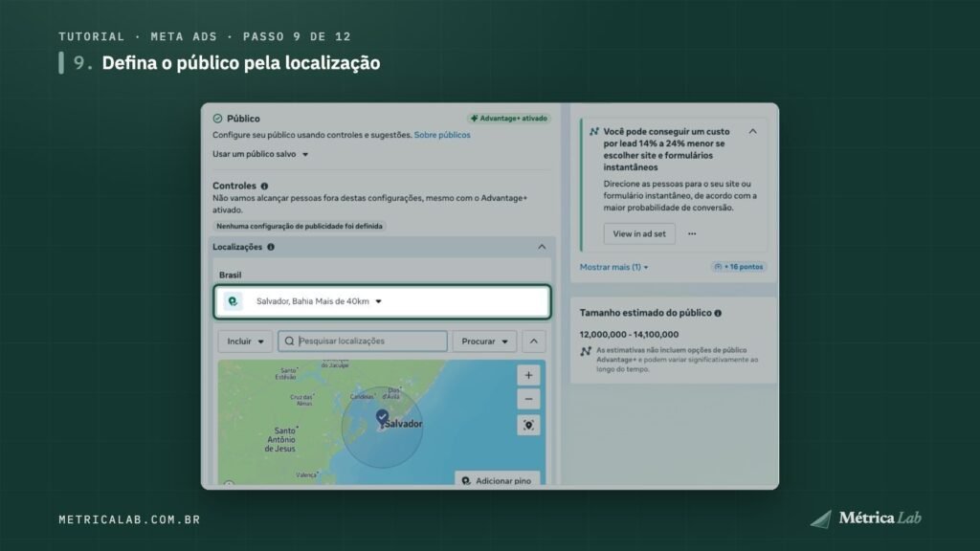Click the +16 pontos badge

click(x=739, y=267)
